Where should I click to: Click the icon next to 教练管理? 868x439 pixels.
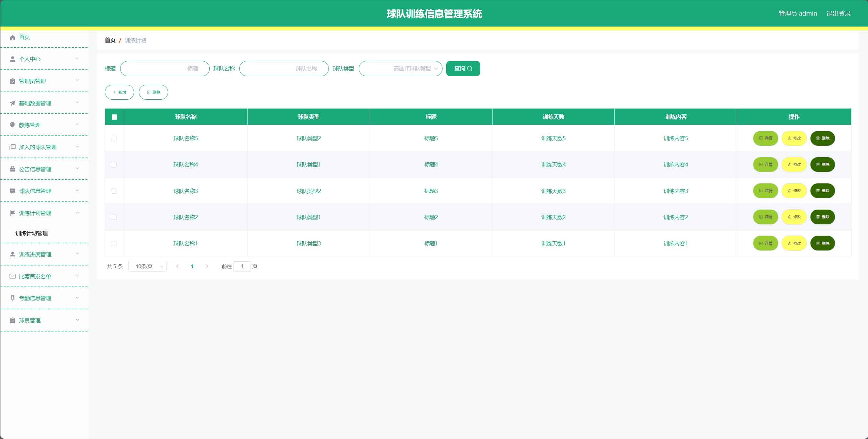(13, 125)
